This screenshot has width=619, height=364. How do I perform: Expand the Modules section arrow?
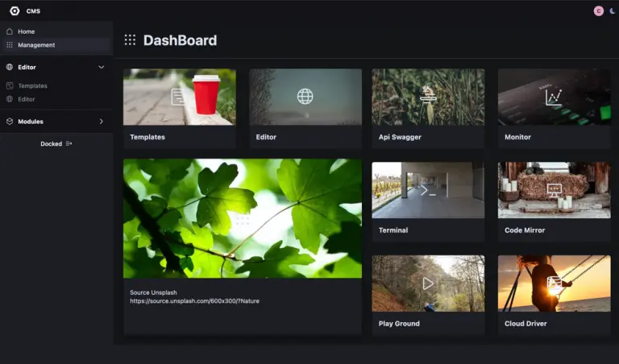101,122
